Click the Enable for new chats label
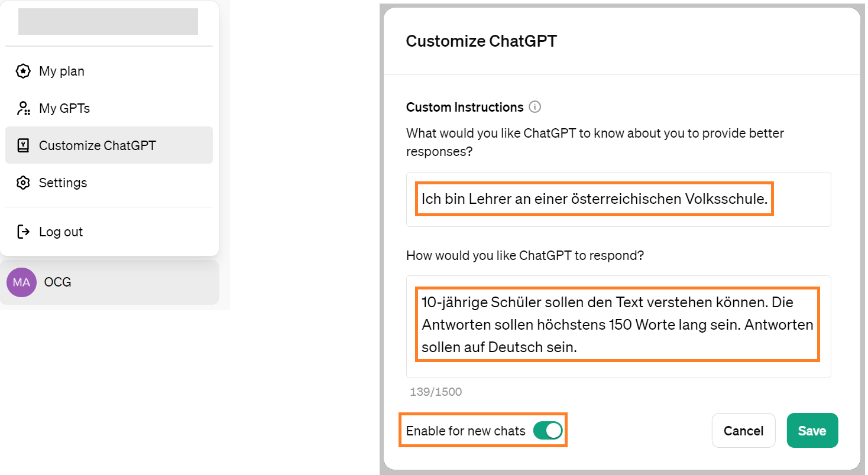The height and width of the screenshot is (475, 868). point(466,431)
